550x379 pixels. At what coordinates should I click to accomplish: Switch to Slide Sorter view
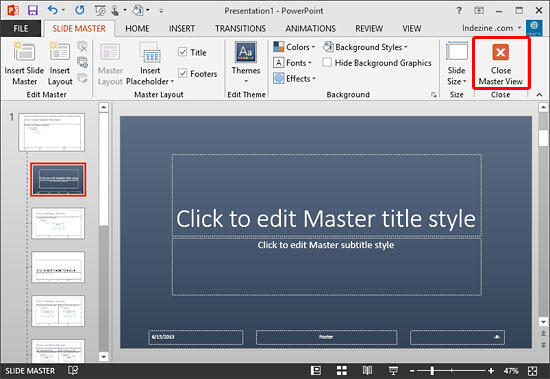coord(342,371)
